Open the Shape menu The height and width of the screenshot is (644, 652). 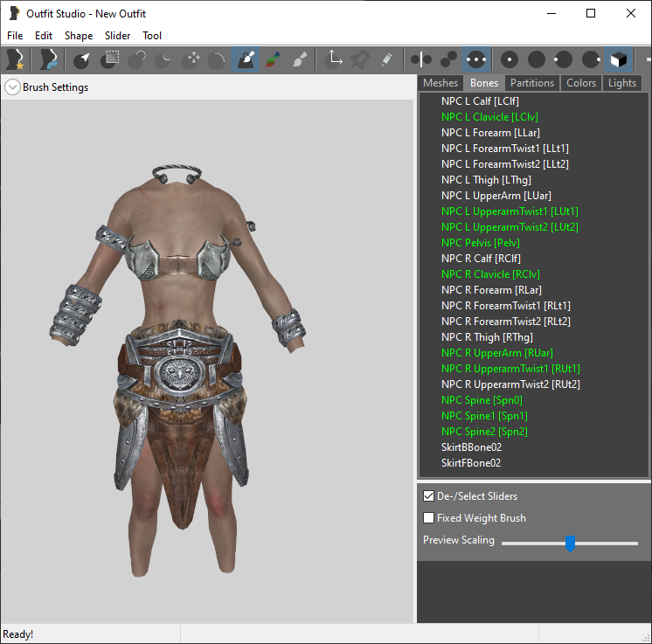(x=79, y=36)
